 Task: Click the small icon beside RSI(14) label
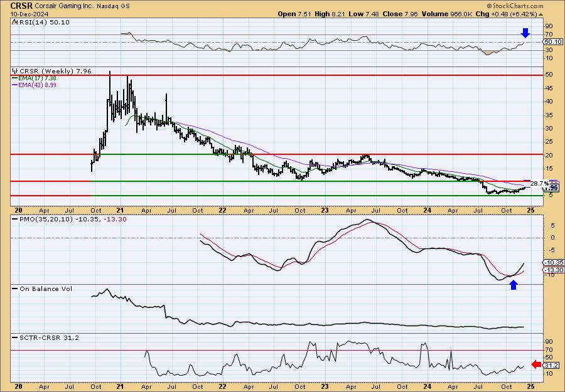tap(15, 23)
